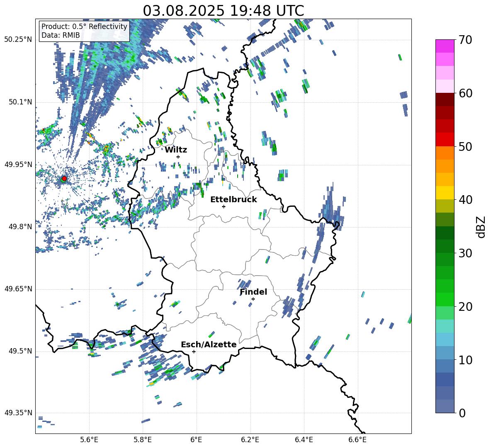Click the Findel city label

pyautogui.click(x=253, y=292)
